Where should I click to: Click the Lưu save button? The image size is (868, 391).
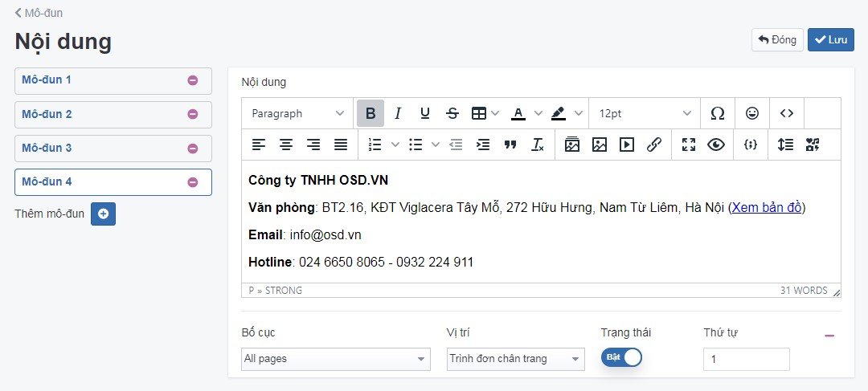[x=830, y=40]
